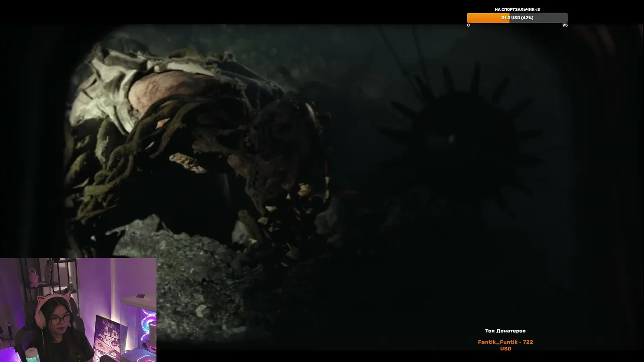Click the '31.3 USD (42%)' progress text
The height and width of the screenshot is (362, 644).
pos(517,18)
